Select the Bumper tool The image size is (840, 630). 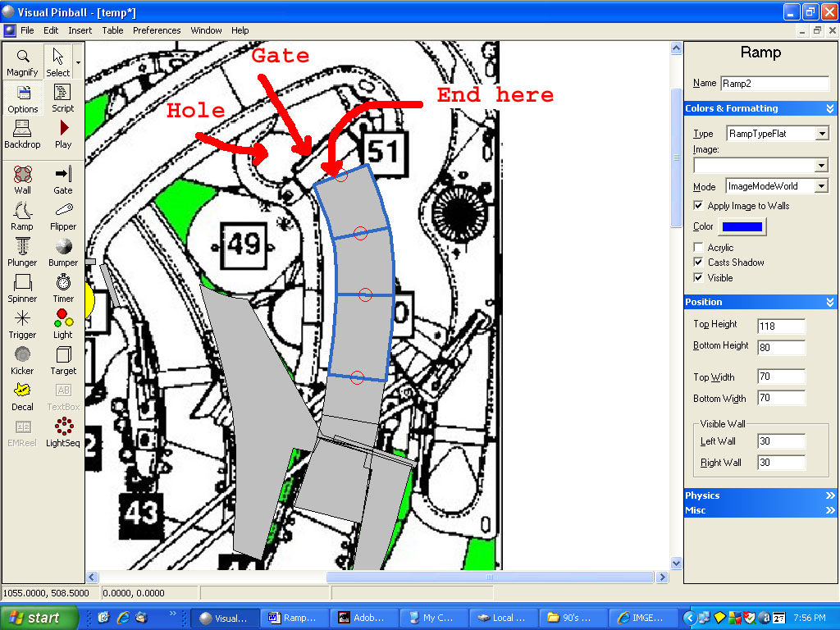pyautogui.click(x=63, y=252)
